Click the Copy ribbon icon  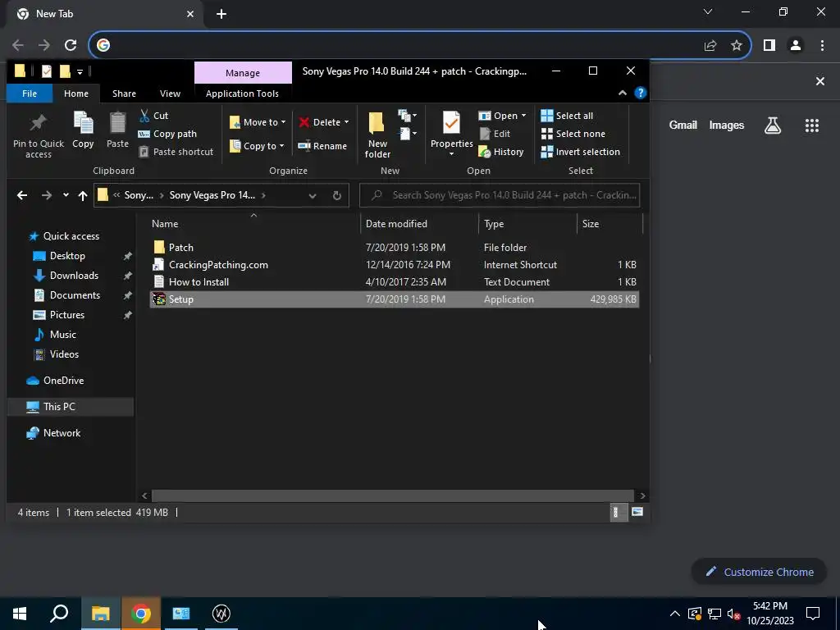83,129
